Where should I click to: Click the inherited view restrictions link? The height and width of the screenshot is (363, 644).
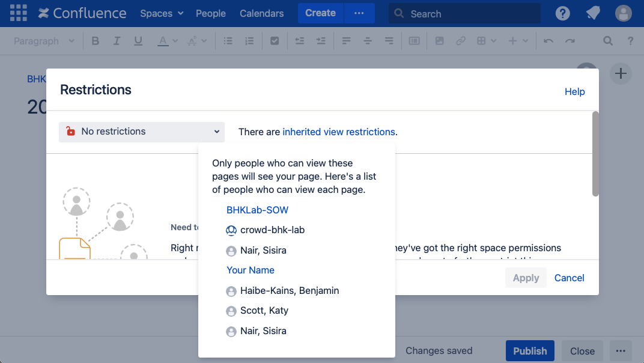[x=339, y=132]
